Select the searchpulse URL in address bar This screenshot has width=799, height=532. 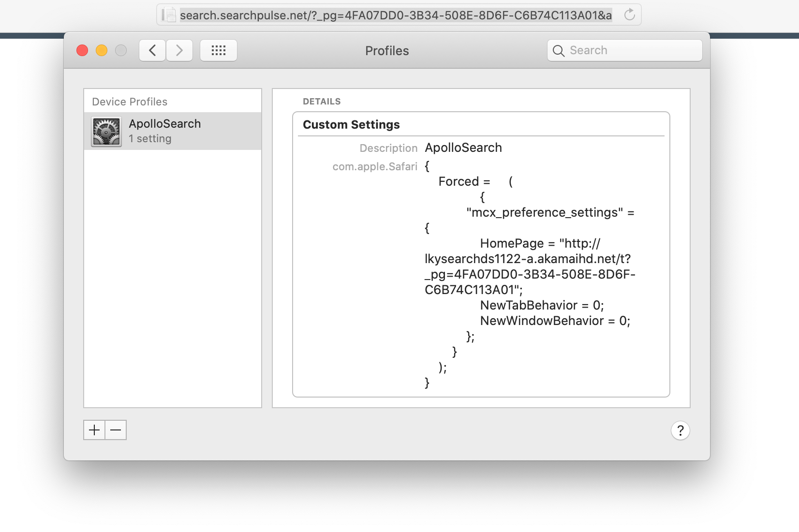pyautogui.click(x=396, y=15)
